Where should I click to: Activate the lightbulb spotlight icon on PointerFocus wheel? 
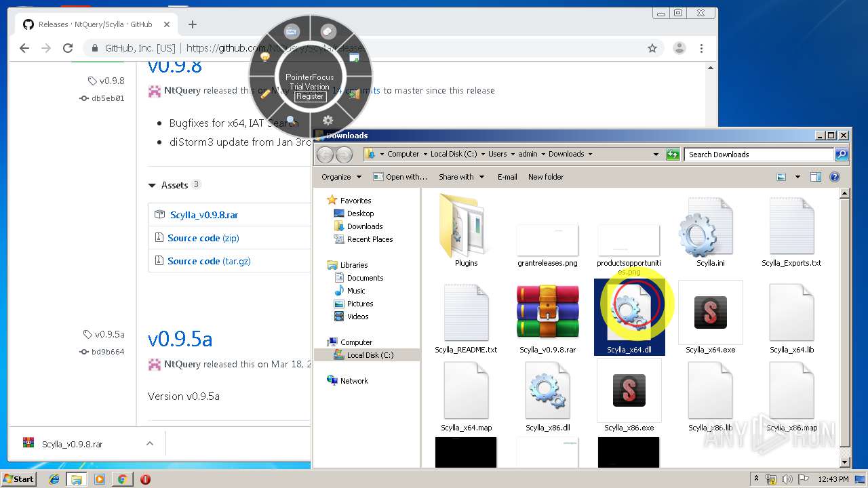[x=265, y=58]
